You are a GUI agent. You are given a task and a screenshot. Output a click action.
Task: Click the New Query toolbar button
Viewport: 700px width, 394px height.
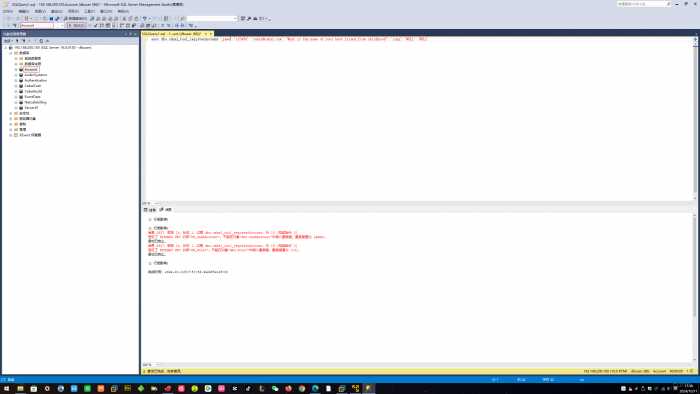75,18
